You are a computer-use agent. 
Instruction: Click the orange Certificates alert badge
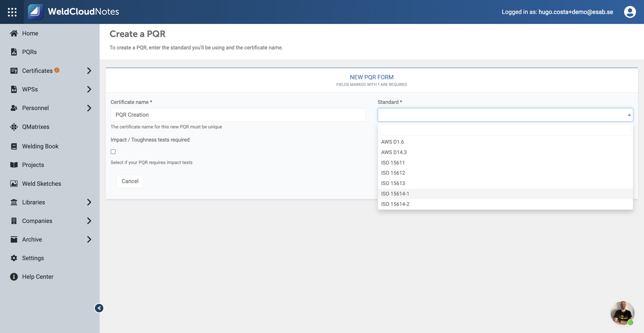[x=57, y=70]
